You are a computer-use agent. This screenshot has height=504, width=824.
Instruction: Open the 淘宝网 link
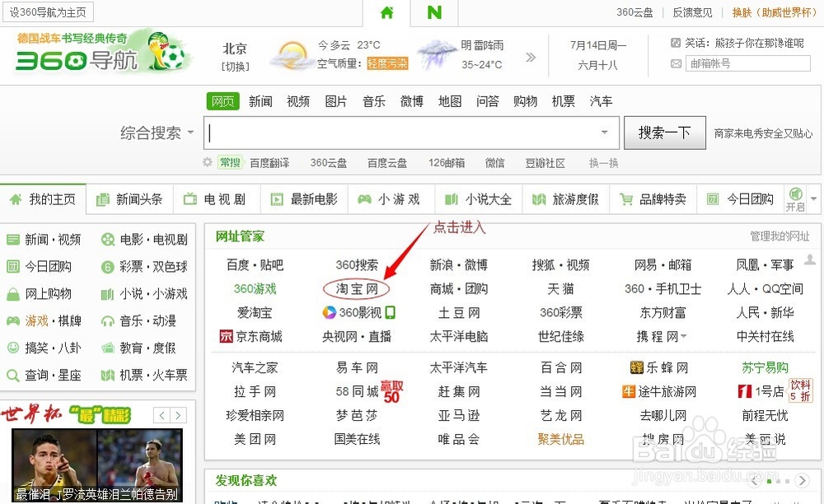tap(357, 289)
